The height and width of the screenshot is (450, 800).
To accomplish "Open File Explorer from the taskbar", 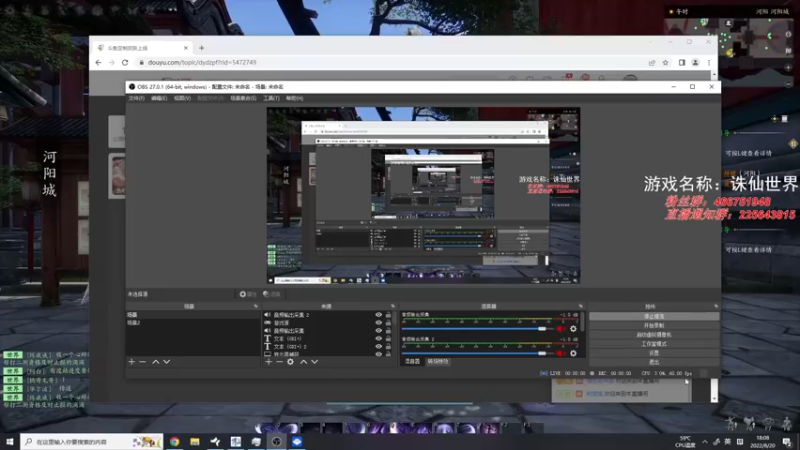I will (x=195, y=441).
